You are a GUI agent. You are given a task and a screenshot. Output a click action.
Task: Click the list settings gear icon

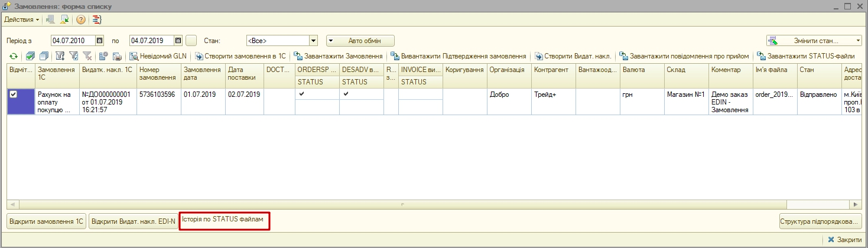click(103, 56)
